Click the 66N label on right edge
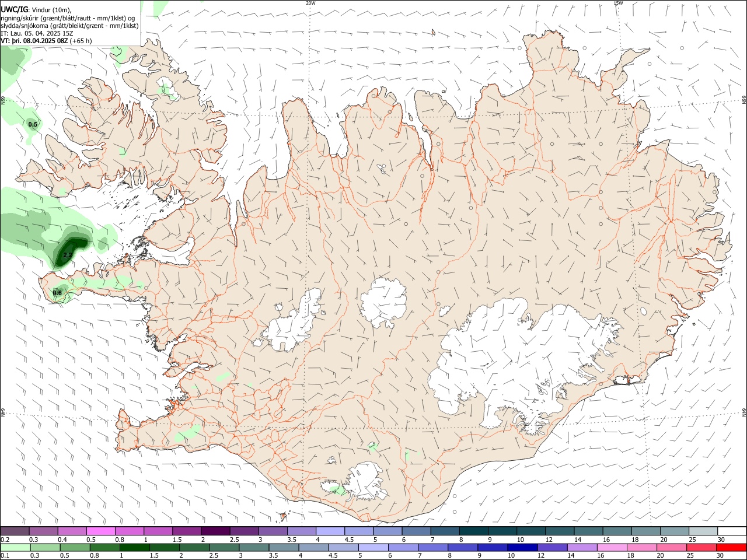The width and height of the screenshot is (747, 560). pos(744,100)
